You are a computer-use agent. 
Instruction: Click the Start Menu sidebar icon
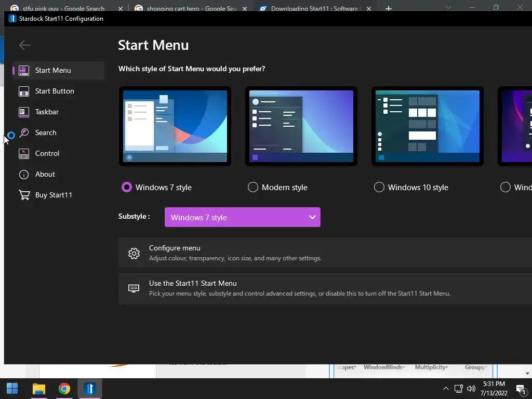(x=24, y=70)
